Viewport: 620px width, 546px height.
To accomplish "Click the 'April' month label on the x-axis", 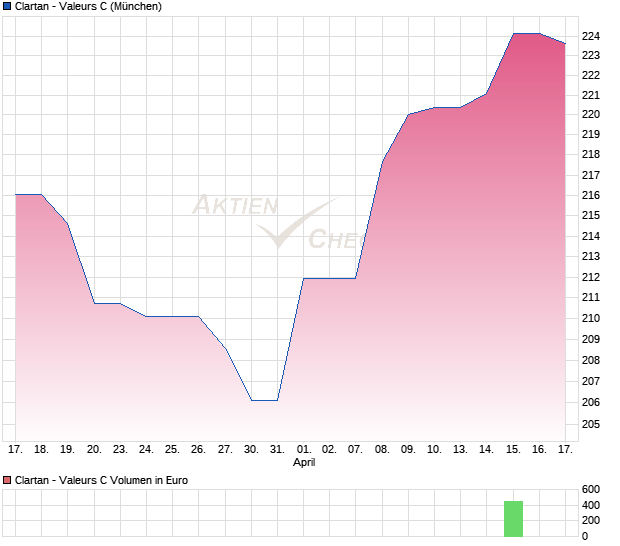I will (x=305, y=463).
